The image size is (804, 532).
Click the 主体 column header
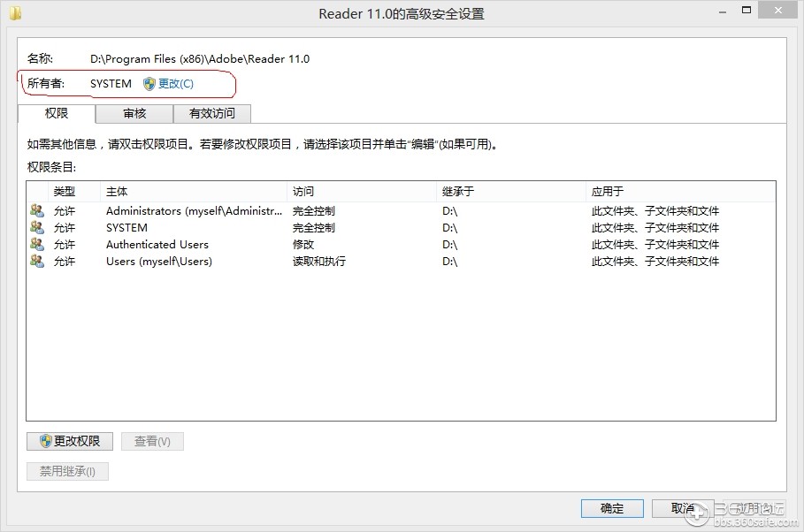(115, 191)
